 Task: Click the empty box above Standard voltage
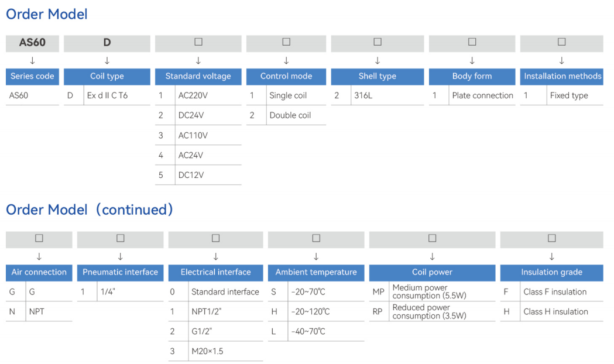point(198,42)
